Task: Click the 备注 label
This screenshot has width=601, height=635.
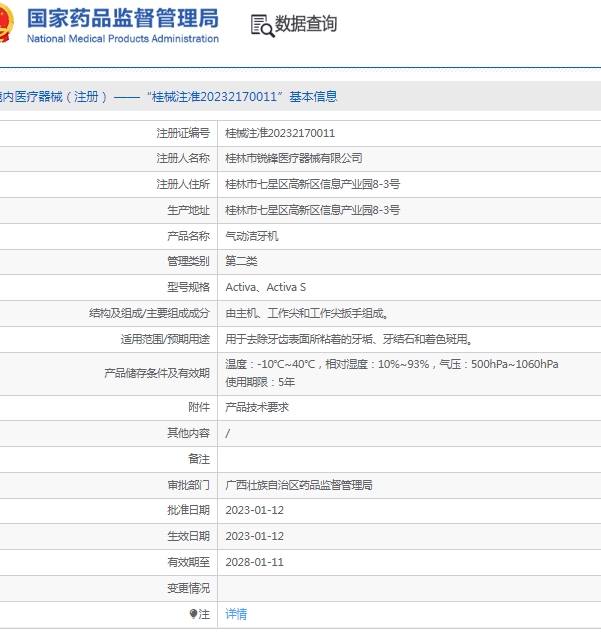Action: [x=199, y=459]
